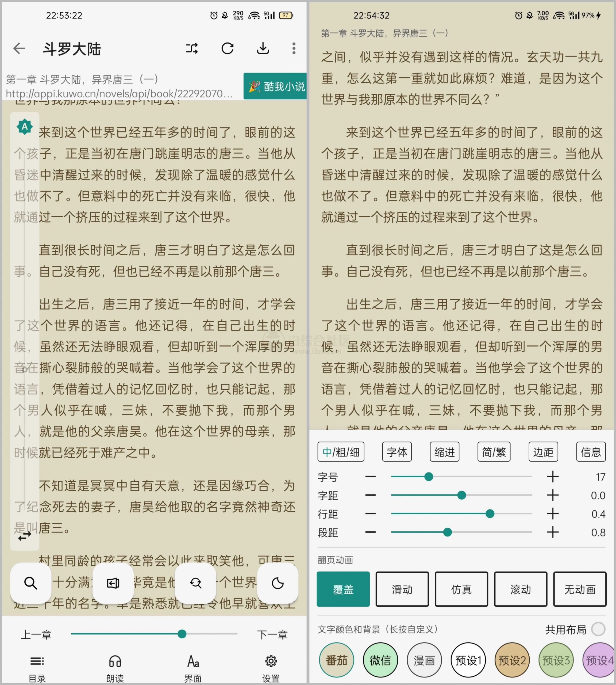
Task: Open 目录 table of contents
Action: coord(37,669)
